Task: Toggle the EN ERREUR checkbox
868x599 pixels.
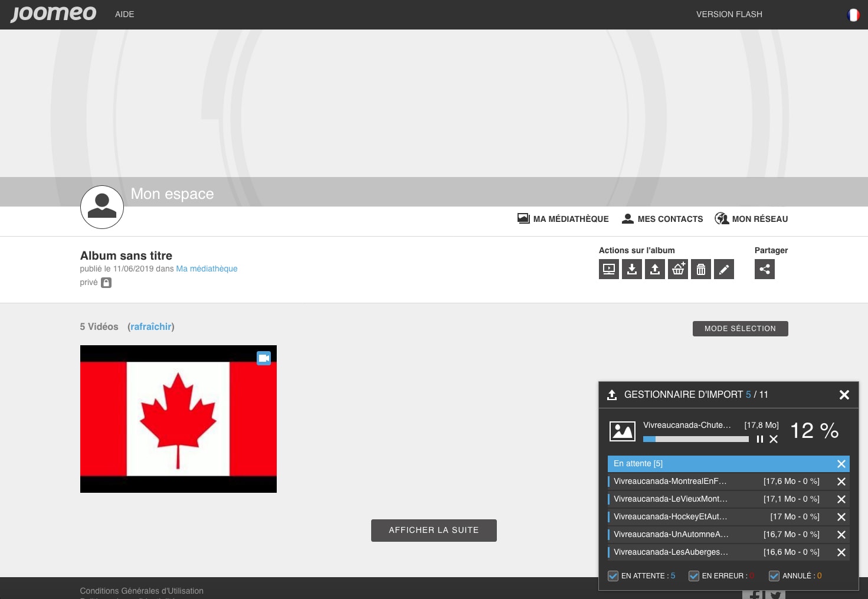Action: (x=694, y=576)
